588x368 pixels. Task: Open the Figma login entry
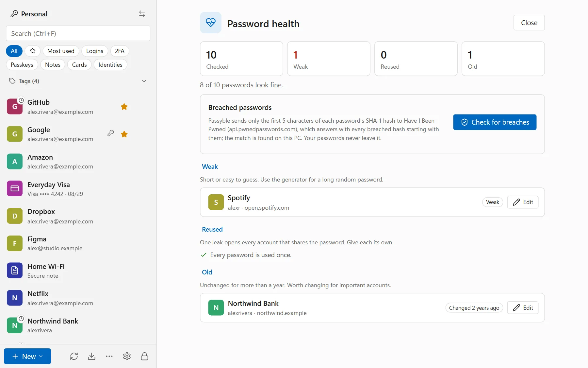pyautogui.click(x=78, y=243)
